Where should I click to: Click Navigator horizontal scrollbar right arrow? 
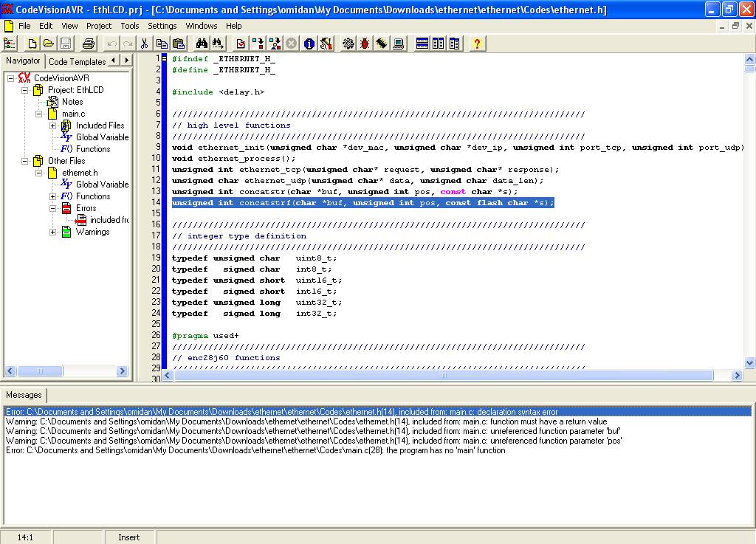(x=122, y=371)
